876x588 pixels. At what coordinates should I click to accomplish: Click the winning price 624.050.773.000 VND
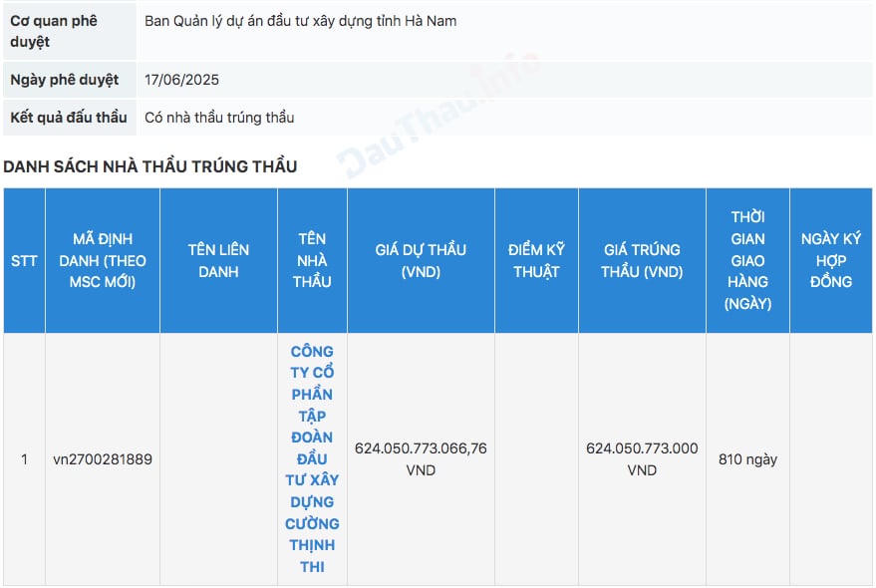642,458
